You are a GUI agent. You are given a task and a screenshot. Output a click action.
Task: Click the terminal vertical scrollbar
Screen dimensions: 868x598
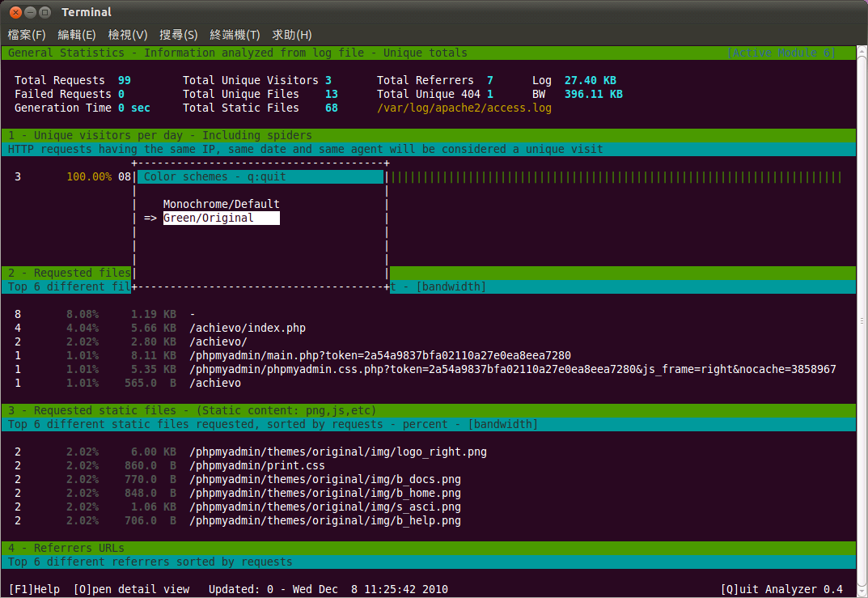[x=862, y=320]
